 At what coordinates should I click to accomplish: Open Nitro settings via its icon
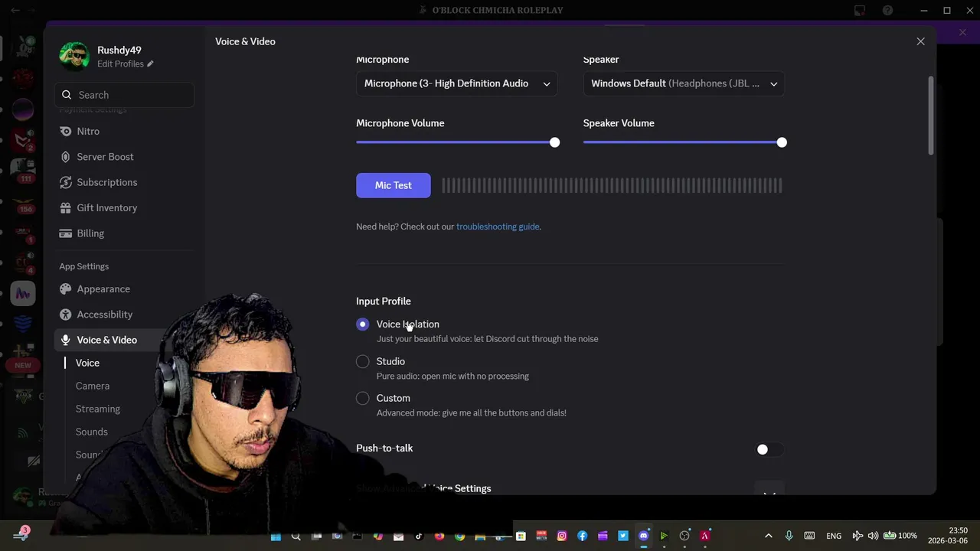[66, 131]
